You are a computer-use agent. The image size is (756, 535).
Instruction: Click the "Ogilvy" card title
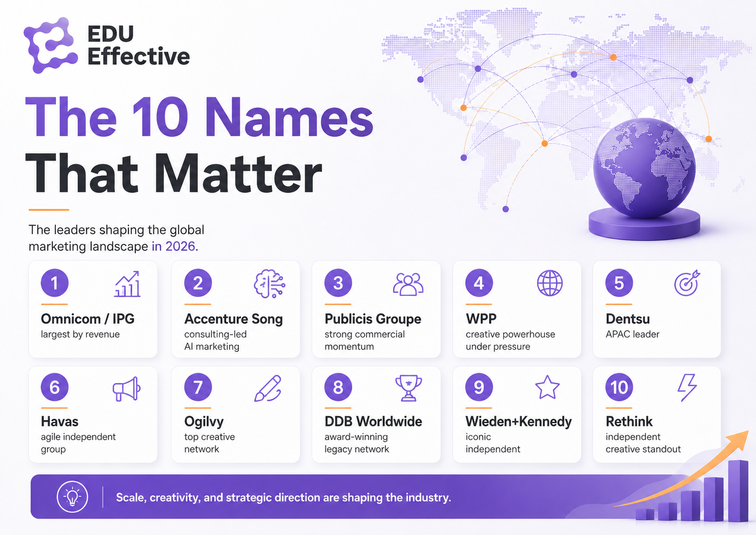[204, 422]
